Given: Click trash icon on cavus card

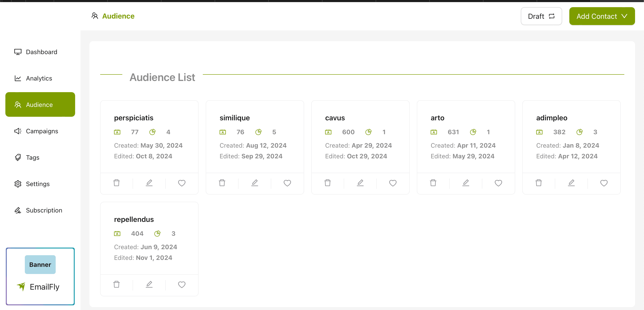Looking at the screenshot, I should point(328,183).
